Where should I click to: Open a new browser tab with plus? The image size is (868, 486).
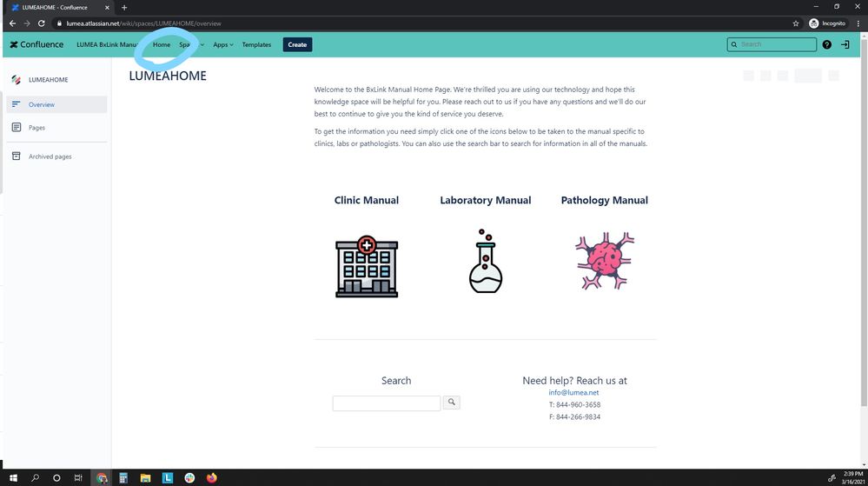click(x=124, y=8)
